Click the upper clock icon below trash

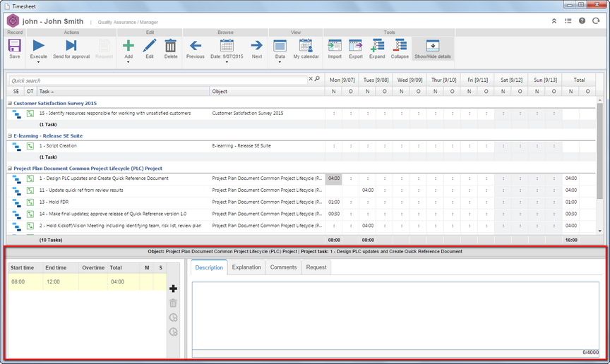click(173, 317)
